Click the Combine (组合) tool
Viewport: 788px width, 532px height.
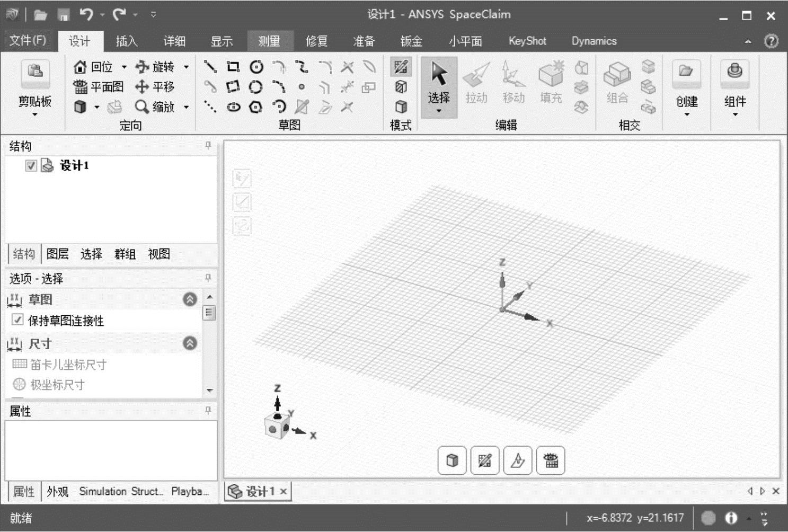point(617,83)
